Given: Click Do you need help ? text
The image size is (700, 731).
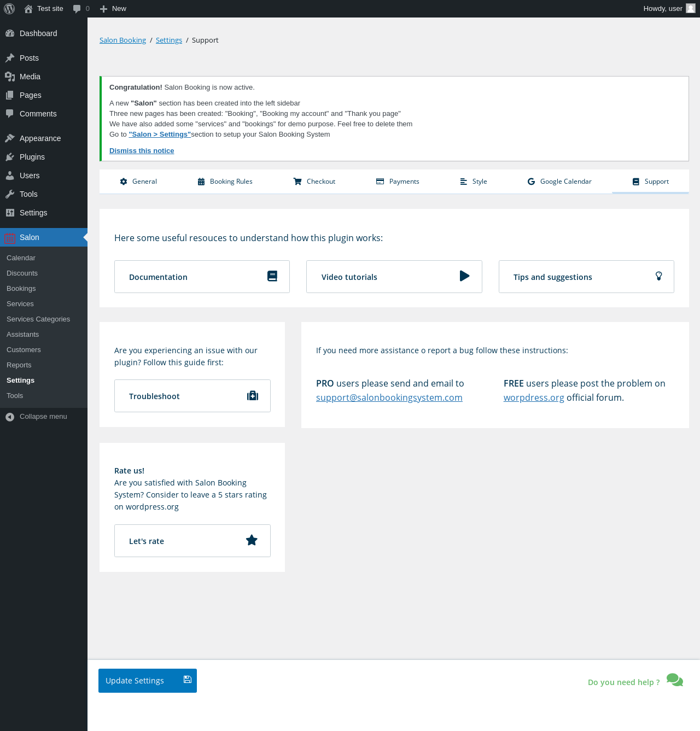Looking at the screenshot, I should pyautogui.click(x=624, y=682).
